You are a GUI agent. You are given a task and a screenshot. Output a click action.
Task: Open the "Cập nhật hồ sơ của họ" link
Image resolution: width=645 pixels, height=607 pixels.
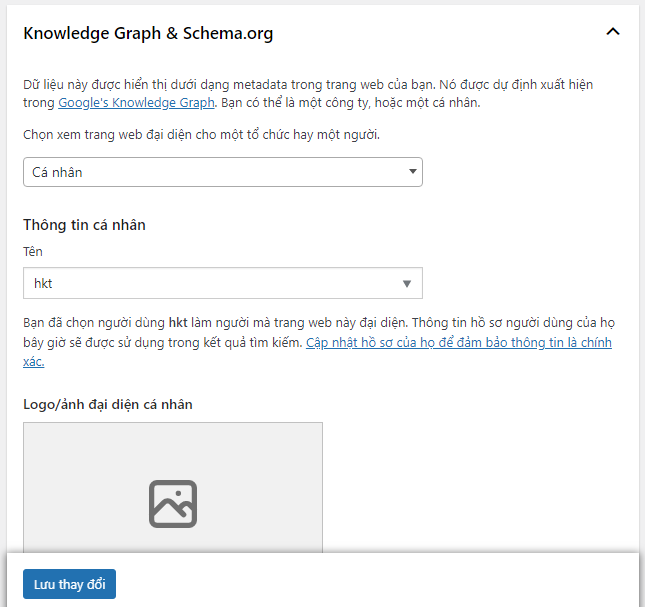(458, 343)
